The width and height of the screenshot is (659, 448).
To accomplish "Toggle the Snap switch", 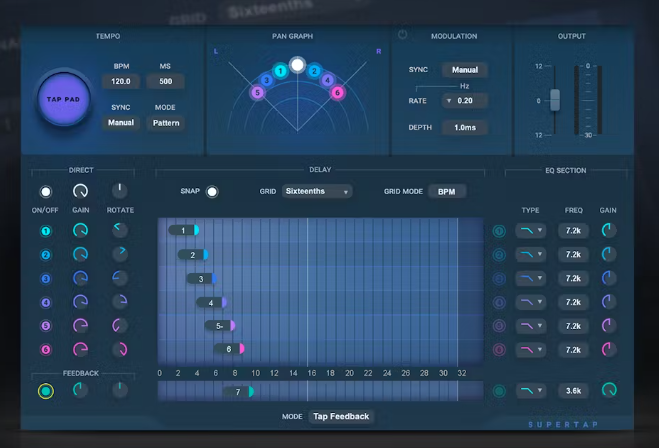I will coord(212,191).
